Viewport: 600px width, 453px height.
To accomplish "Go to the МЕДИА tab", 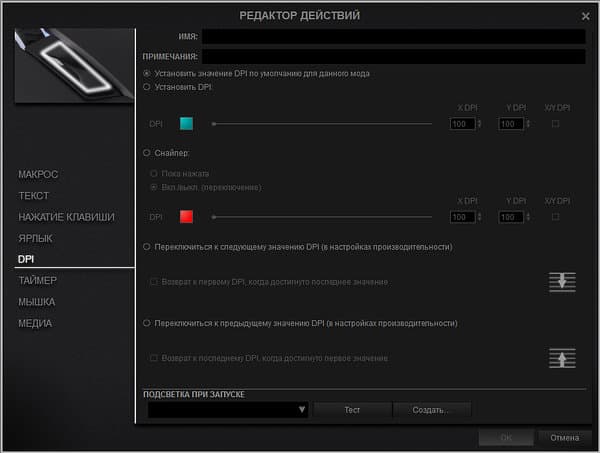I will click(35, 323).
